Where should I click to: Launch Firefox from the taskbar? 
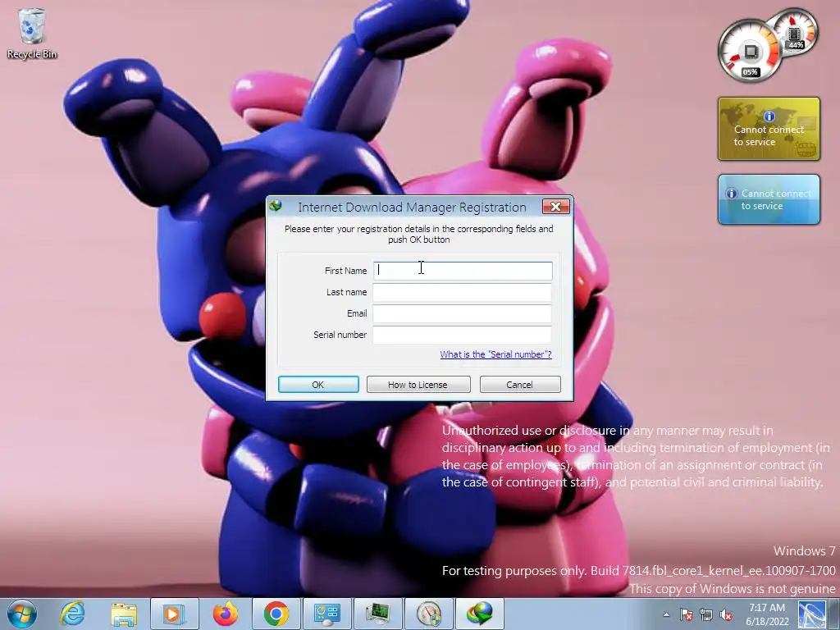point(225,614)
